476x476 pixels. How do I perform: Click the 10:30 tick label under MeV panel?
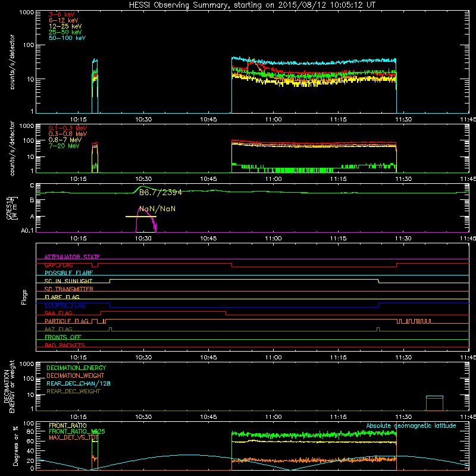(x=143, y=179)
